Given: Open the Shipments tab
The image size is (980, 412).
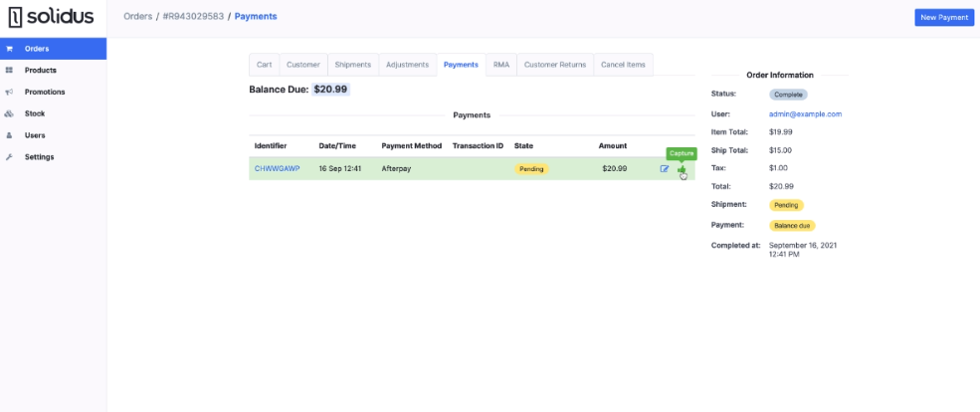Looking at the screenshot, I should [352, 65].
